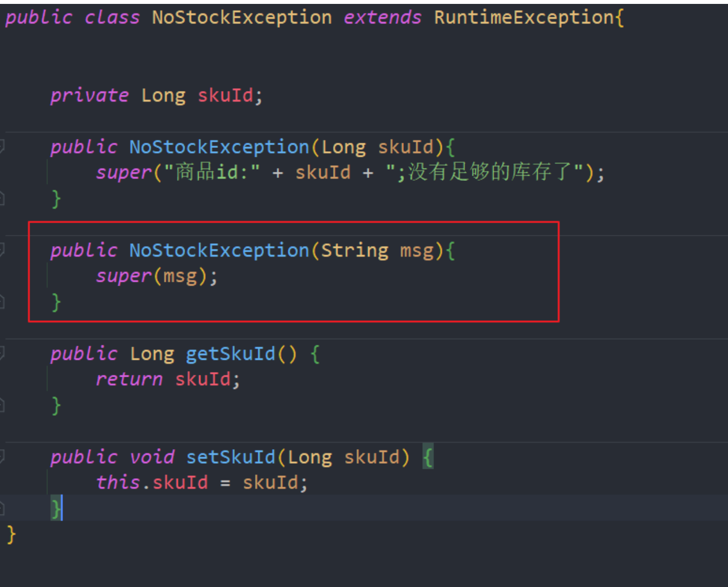Click the 'String' parameter type
Screen dimensions: 728x587
point(354,251)
